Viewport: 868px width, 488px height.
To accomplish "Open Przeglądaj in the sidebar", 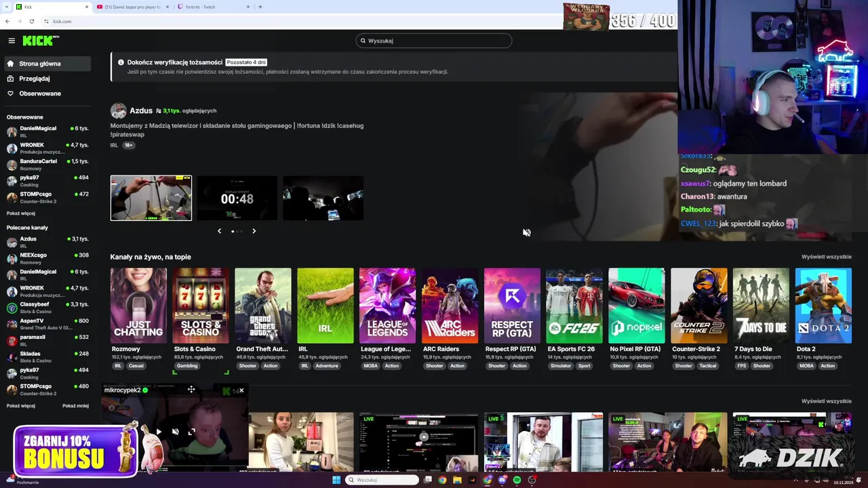I will tap(46, 79).
